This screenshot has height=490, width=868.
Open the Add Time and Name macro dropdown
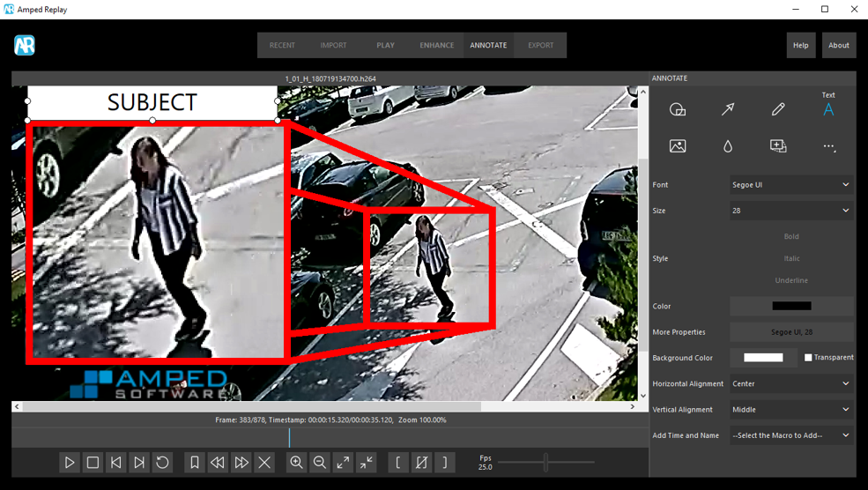click(x=790, y=435)
